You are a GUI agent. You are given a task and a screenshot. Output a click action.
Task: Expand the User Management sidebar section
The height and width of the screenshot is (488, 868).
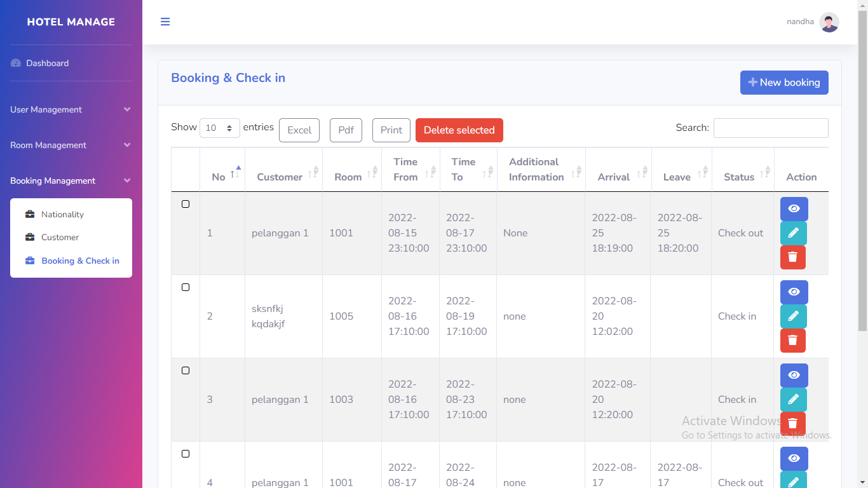pos(71,110)
